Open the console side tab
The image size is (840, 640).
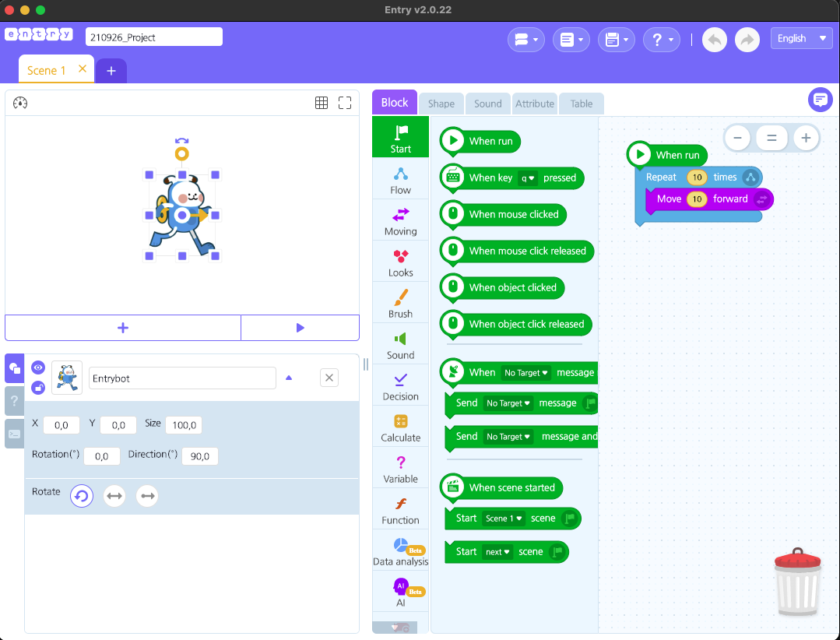coord(15,434)
